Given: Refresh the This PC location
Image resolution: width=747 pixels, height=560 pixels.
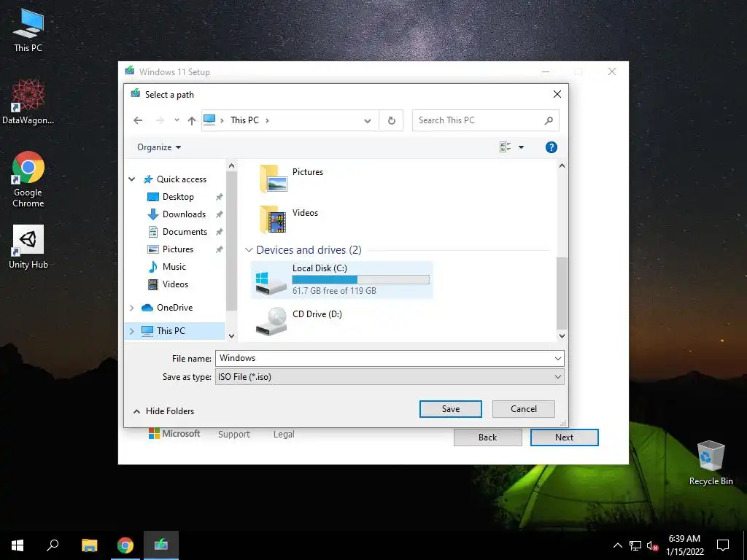Looking at the screenshot, I should pos(391,120).
